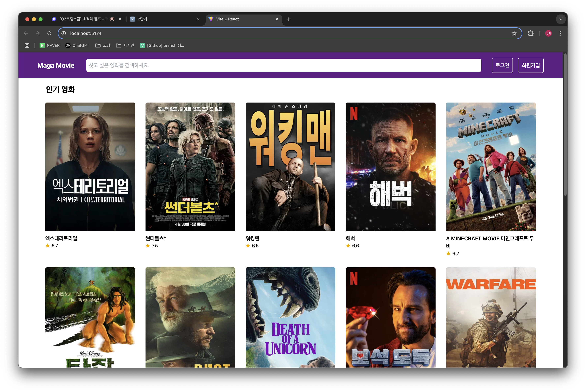Open the NAVER bookmark
The height and width of the screenshot is (392, 586).
coord(50,45)
